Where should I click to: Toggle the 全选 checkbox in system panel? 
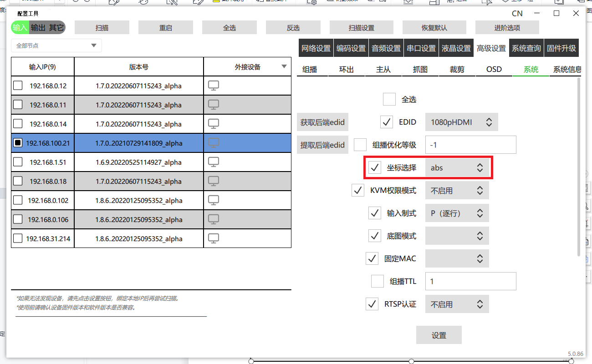(x=389, y=99)
